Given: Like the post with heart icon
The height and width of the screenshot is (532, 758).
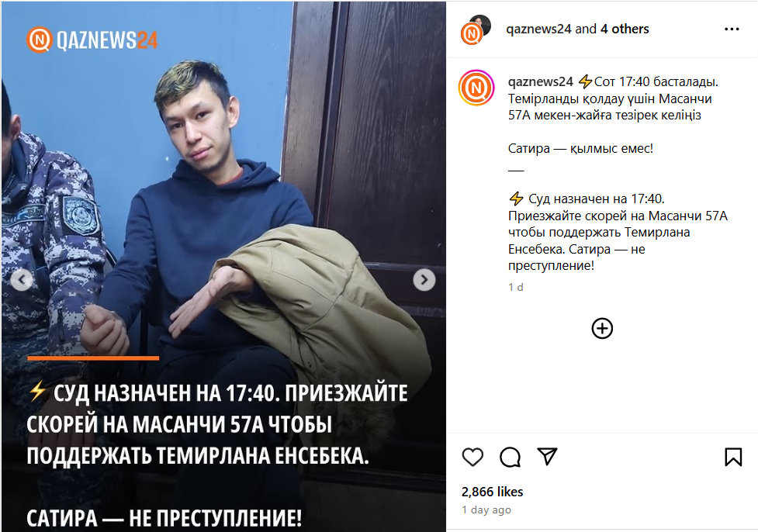Looking at the screenshot, I should pos(472,457).
